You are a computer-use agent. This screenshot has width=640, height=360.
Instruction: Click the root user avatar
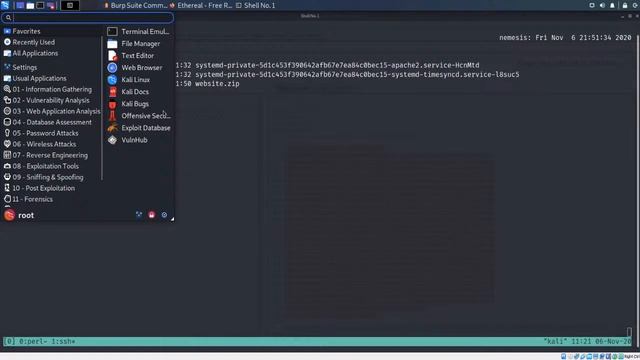[9, 215]
